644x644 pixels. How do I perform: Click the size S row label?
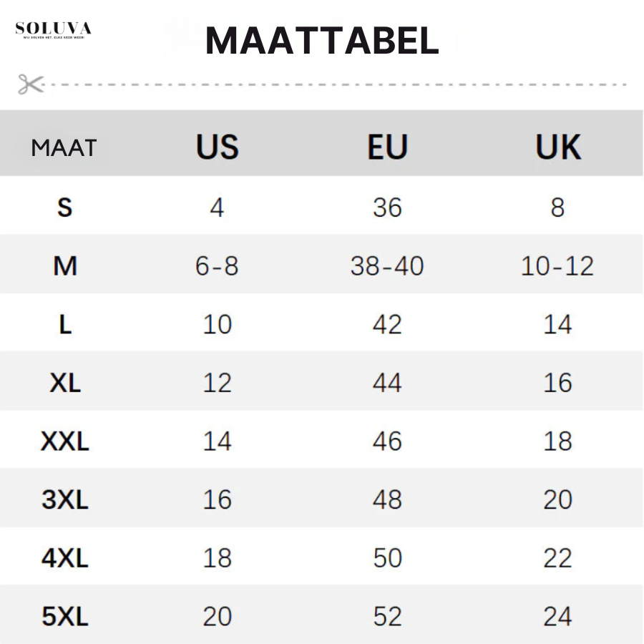(65, 208)
